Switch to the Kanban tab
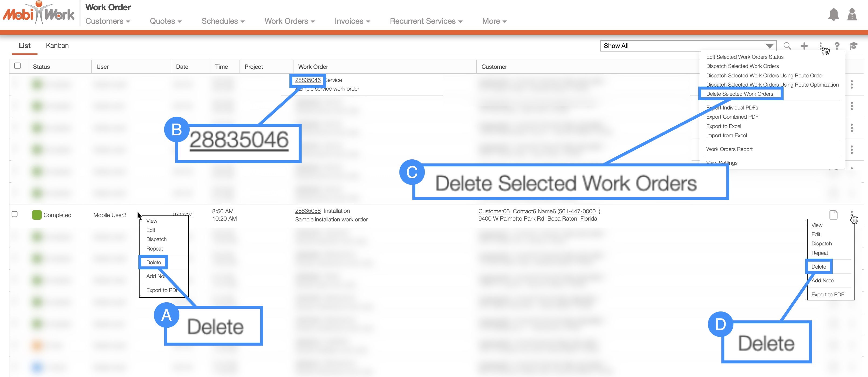 point(57,46)
